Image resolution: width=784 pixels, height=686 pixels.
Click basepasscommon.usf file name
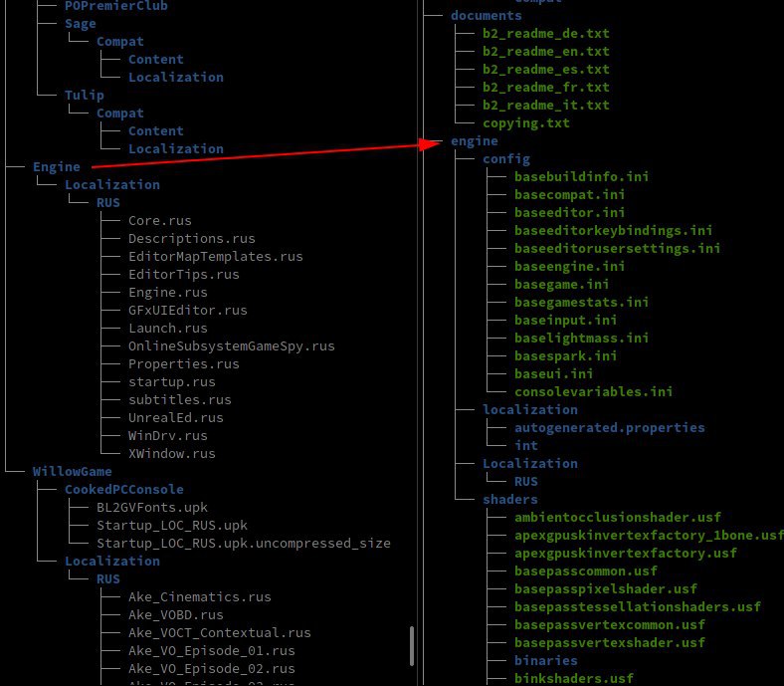pos(585,572)
